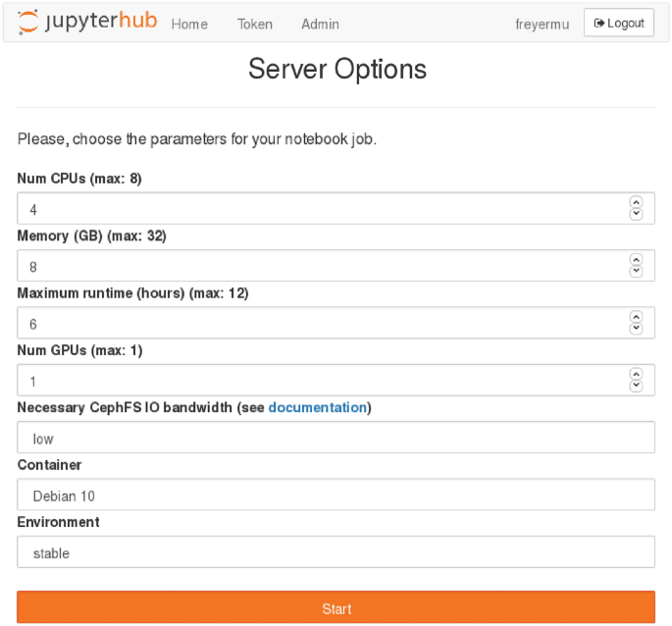Decrease the Num CPUs value

(636, 214)
